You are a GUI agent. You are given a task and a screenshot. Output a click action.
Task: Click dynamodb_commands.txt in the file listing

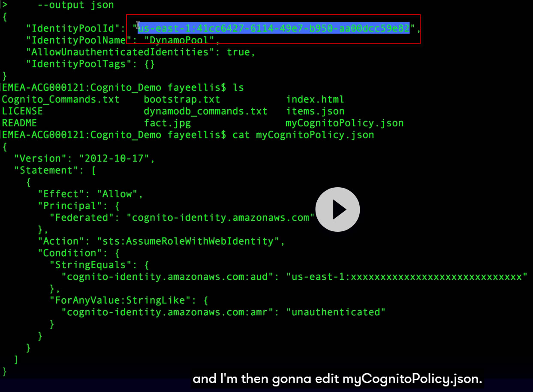pos(206,111)
